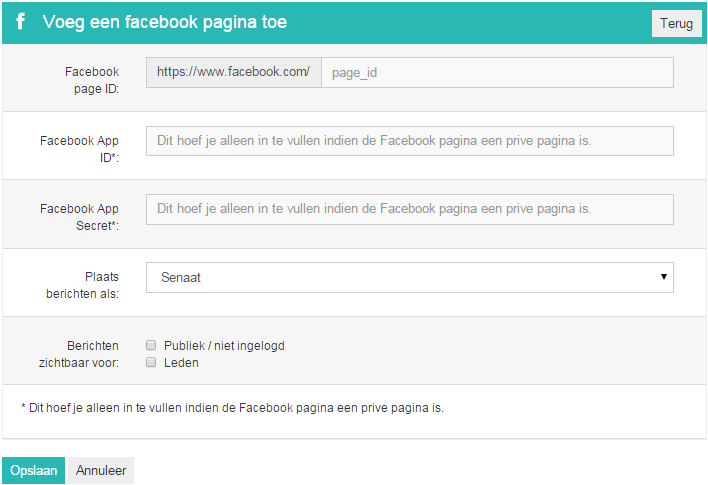Click the 'Publiek / niet ingelogd' label text
708x485 pixels.
pos(224,346)
